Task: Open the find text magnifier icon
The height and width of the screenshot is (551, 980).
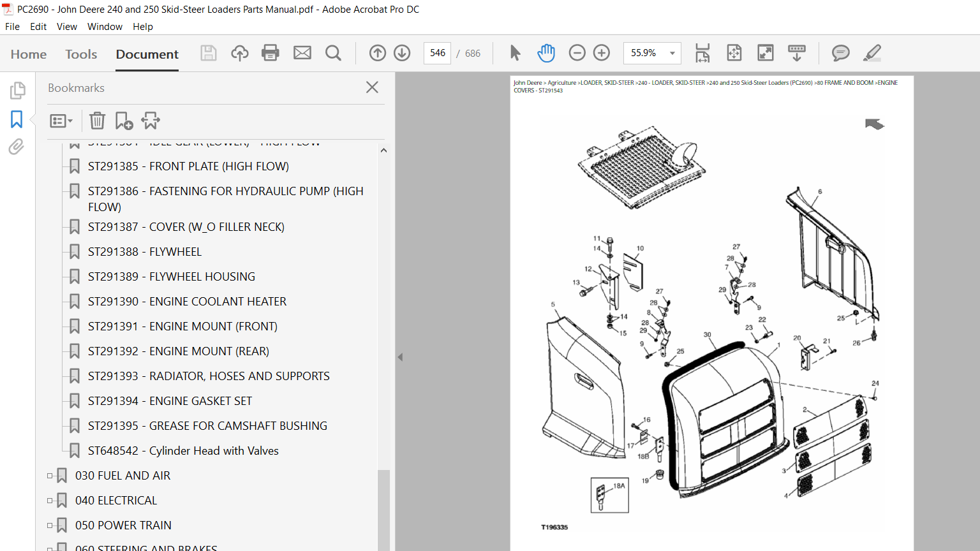Action: click(333, 53)
